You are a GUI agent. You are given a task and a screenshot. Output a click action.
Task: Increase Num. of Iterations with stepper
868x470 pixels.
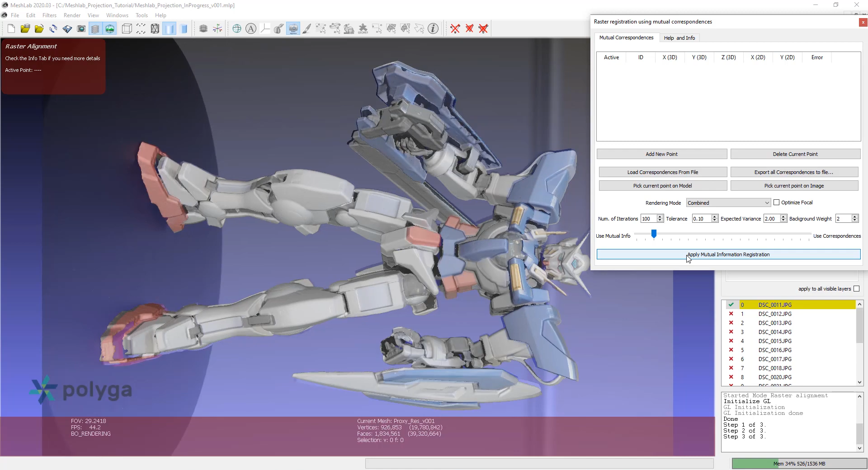pyautogui.click(x=660, y=216)
